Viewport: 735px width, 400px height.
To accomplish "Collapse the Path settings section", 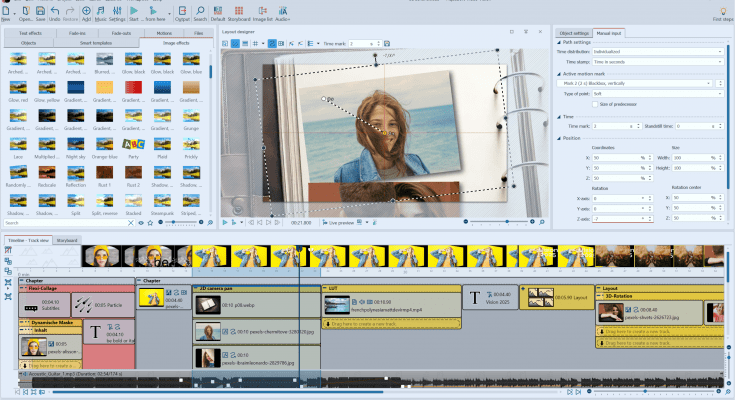I will pos(559,42).
